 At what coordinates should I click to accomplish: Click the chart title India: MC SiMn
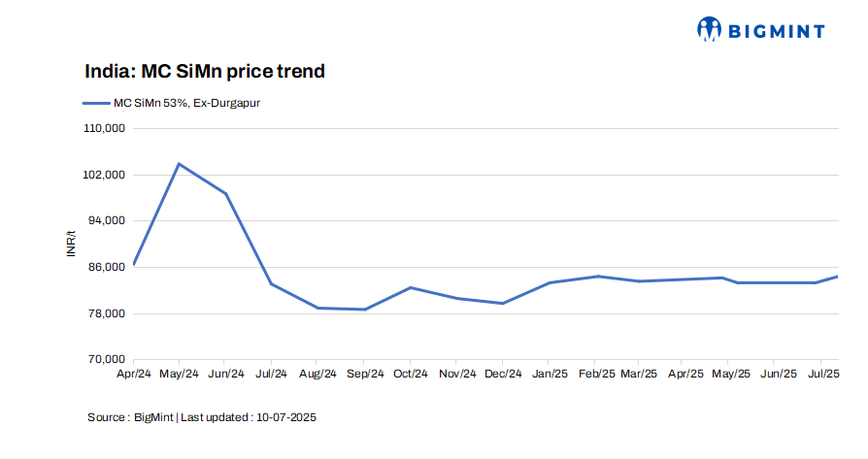pyautogui.click(x=204, y=71)
